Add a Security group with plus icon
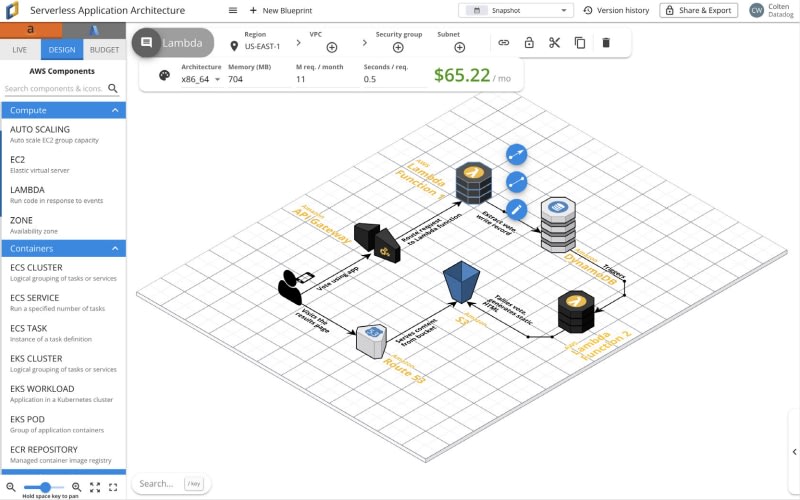This screenshot has width=800, height=500. pos(398,47)
